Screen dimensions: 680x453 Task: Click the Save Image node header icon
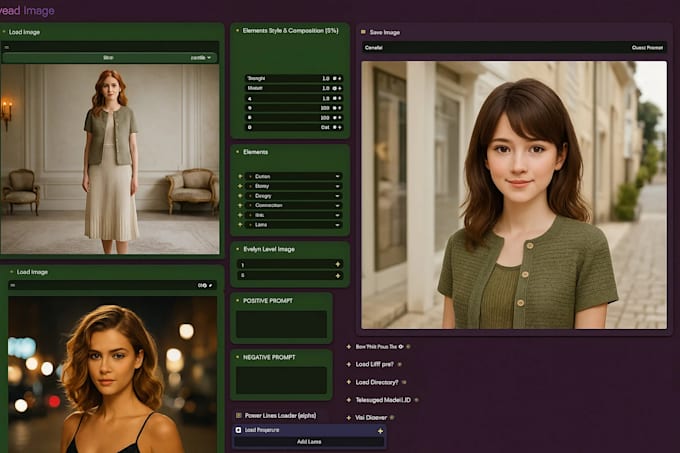[364, 32]
